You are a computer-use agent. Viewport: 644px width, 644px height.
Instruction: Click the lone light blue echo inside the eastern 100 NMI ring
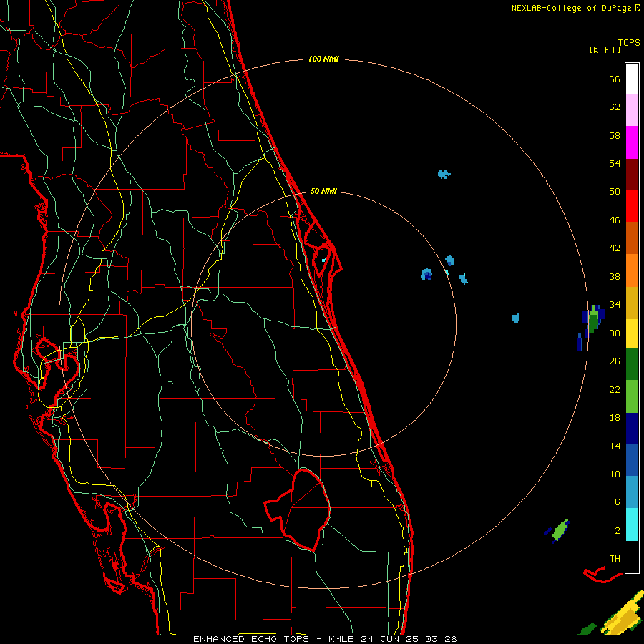516,318
